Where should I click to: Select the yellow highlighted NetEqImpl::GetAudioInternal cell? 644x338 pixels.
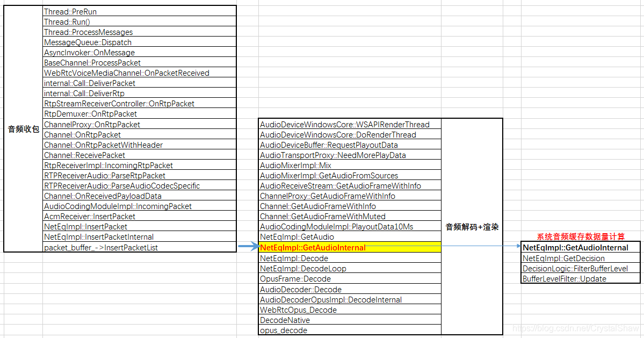point(349,248)
